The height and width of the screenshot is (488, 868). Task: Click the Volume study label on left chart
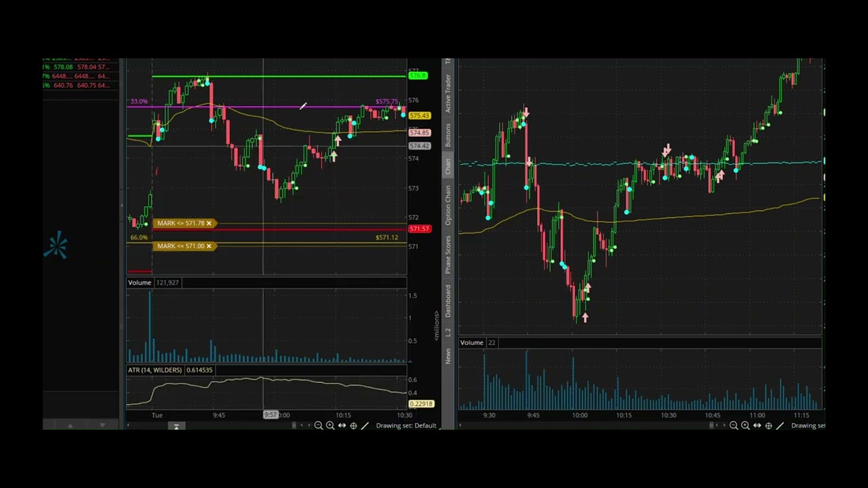click(x=140, y=283)
